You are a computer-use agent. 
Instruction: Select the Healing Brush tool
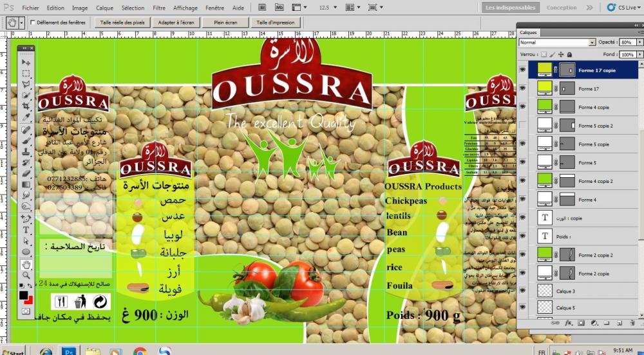[x=26, y=130]
